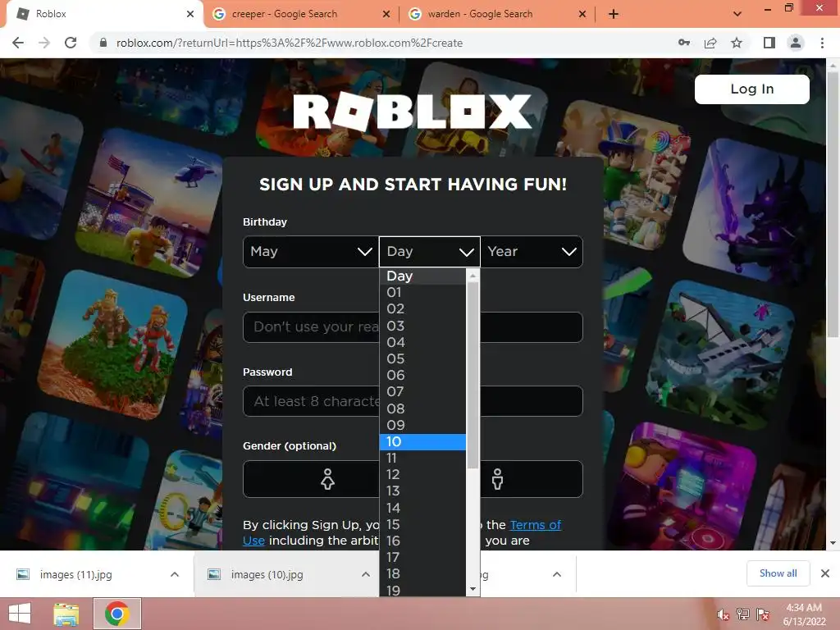This screenshot has height=630, width=840.
Task: Open a new browser tab
Action: (x=614, y=14)
